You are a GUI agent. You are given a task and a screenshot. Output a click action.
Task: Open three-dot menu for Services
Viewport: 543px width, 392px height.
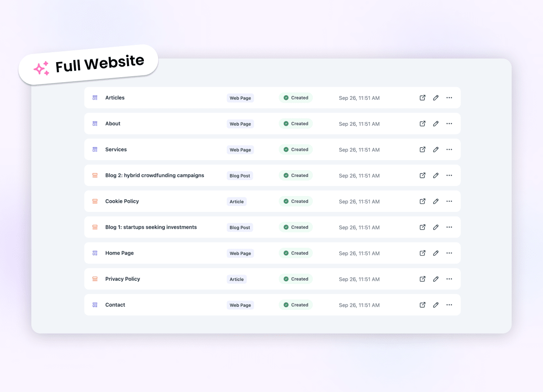click(x=449, y=149)
